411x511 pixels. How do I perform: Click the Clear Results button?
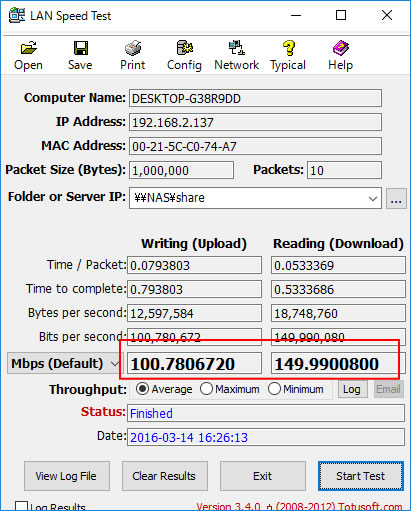point(165,476)
